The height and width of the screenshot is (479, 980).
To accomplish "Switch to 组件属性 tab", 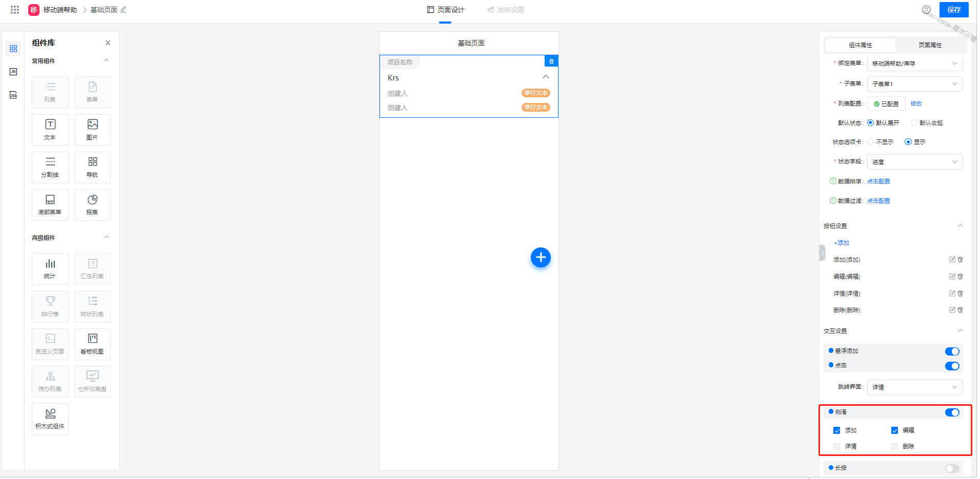I will 860,45.
